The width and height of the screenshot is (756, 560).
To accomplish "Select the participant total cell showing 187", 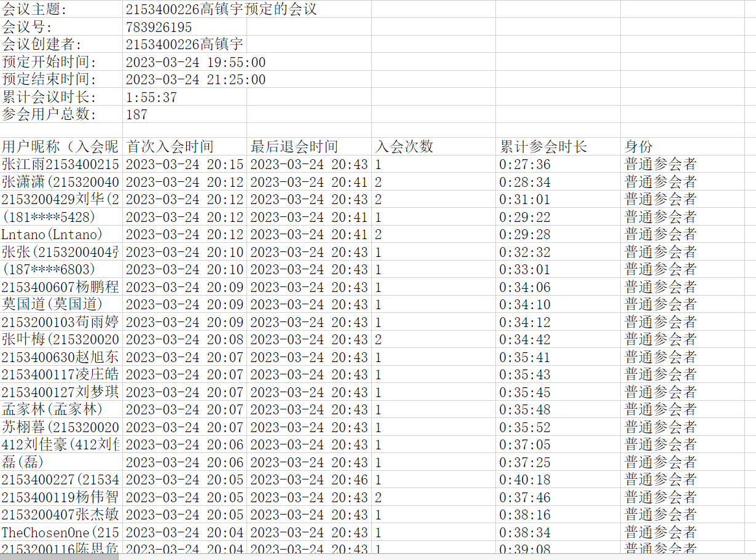I will tap(136, 114).
